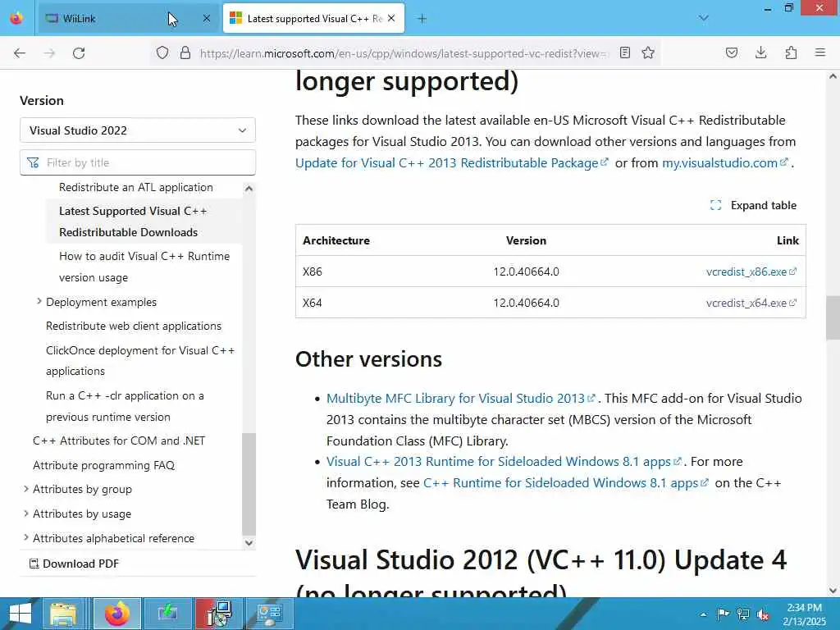Open Run a C++ -clr application article
The height and width of the screenshot is (630, 840).
pos(125,406)
